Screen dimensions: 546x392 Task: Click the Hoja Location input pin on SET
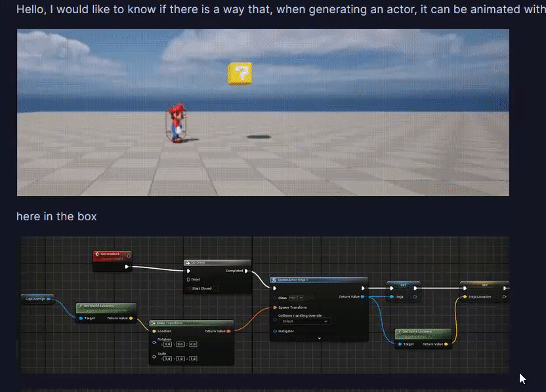click(465, 297)
